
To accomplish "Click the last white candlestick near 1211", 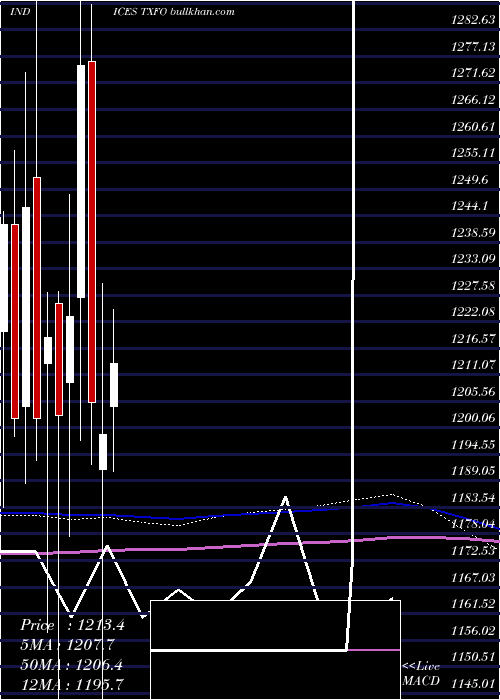I will click(x=114, y=385).
